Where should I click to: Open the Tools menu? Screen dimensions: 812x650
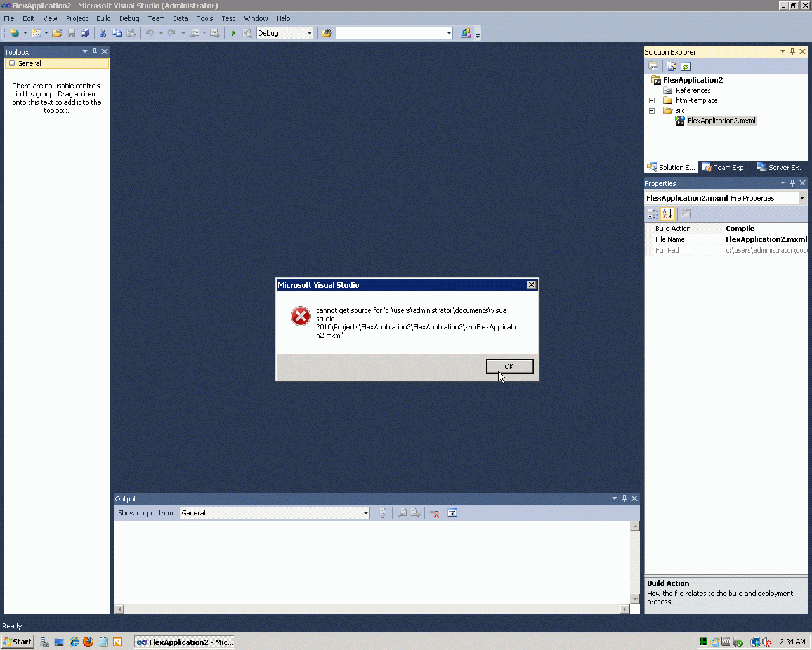point(205,18)
